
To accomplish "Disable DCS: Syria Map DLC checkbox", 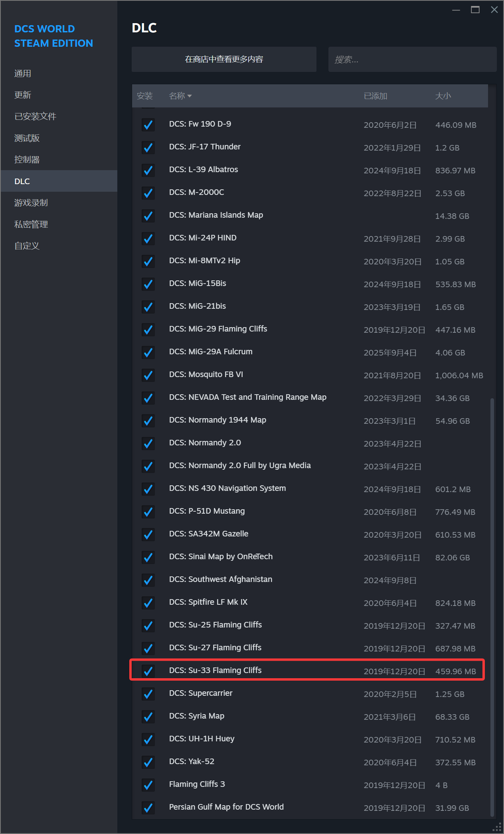I will tap(148, 717).
